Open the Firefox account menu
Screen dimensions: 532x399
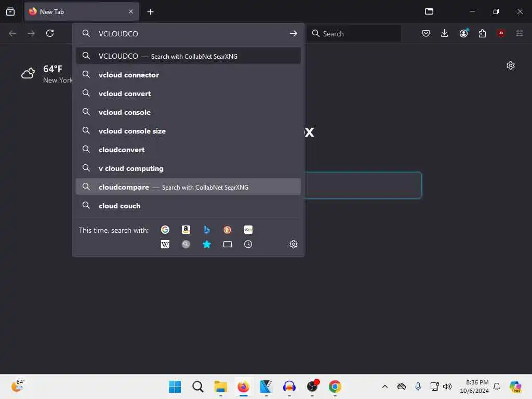coord(464,33)
